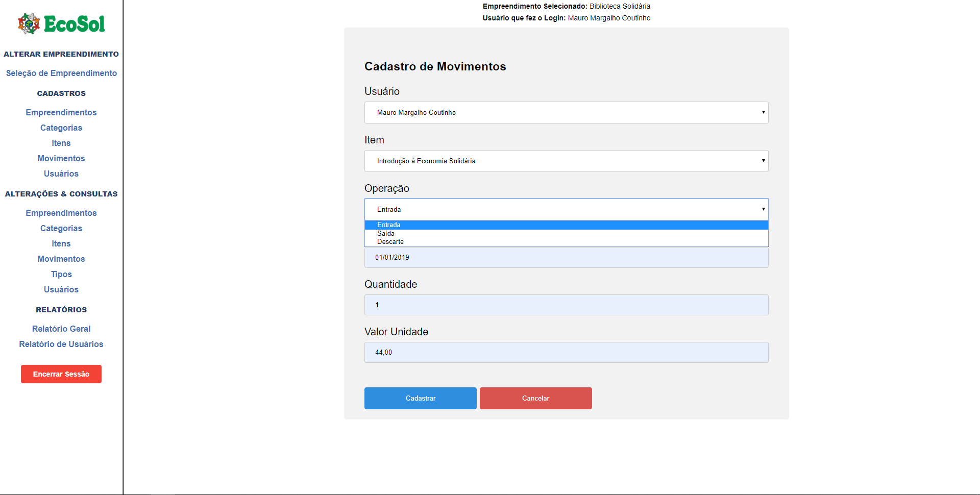The image size is (980, 495).
Task: Go to Tipos under Alterações & Consultas
Action: click(61, 274)
